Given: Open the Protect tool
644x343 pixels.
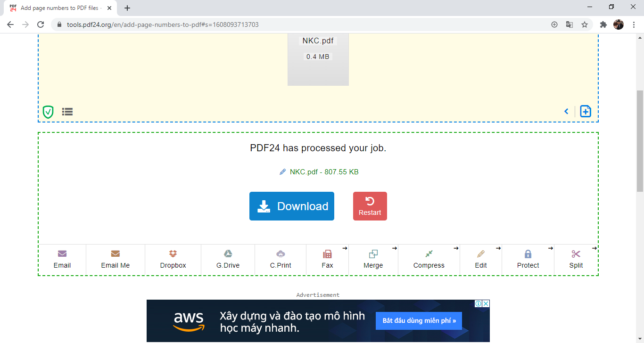Looking at the screenshot, I should 528,260.
